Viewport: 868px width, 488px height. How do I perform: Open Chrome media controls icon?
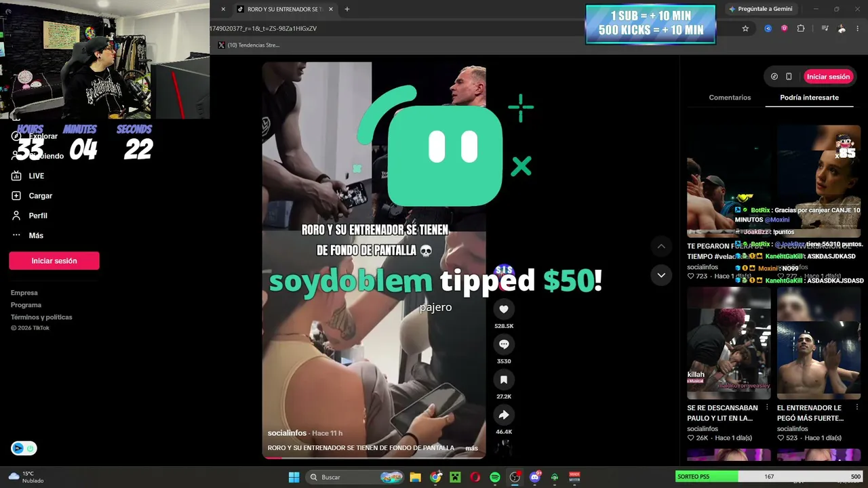pos(825,28)
